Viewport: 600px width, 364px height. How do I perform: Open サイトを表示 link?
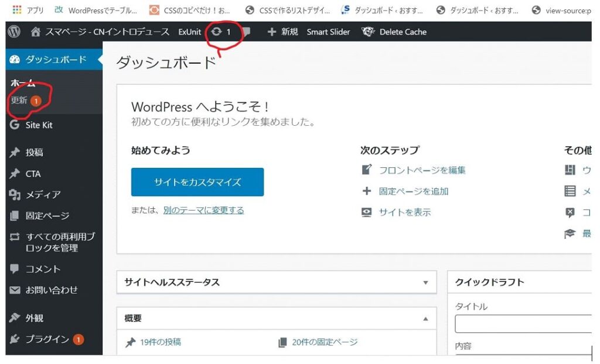(x=405, y=212)
